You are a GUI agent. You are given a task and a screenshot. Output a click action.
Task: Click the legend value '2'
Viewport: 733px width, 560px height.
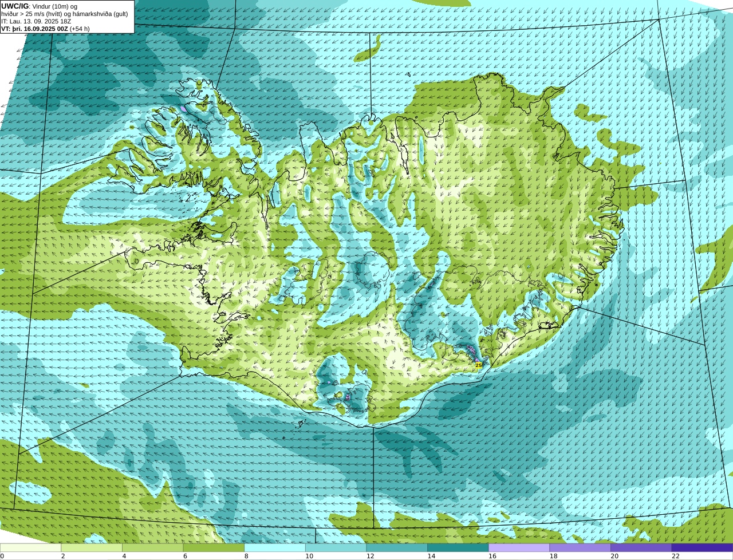click(62, 556)
